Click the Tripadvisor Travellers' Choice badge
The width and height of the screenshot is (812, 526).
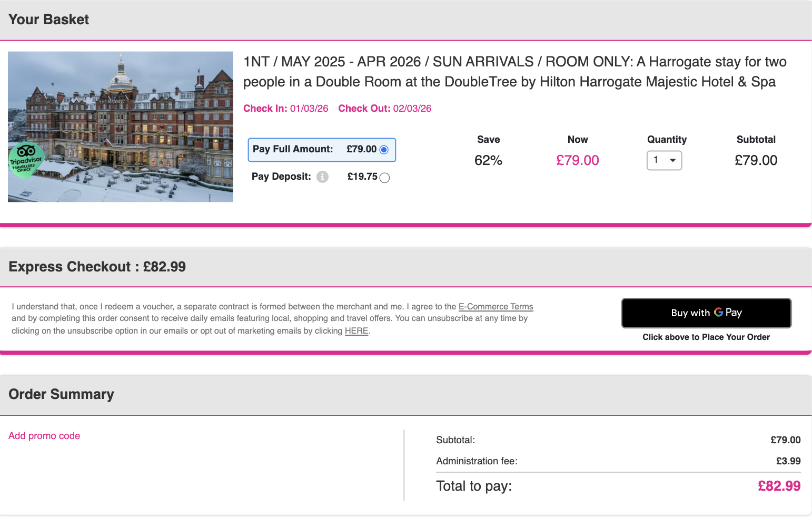[26, 160]
